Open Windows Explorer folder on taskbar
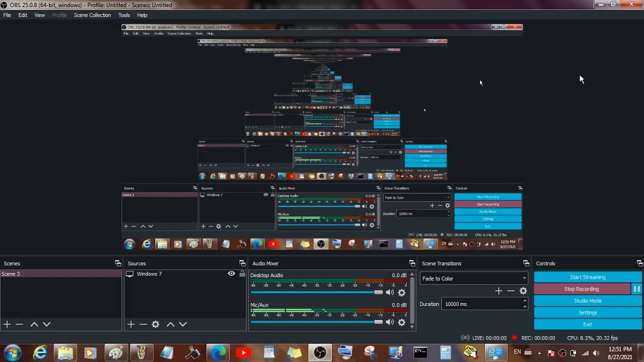The image size is (644, 362). [x=65, y=353]
